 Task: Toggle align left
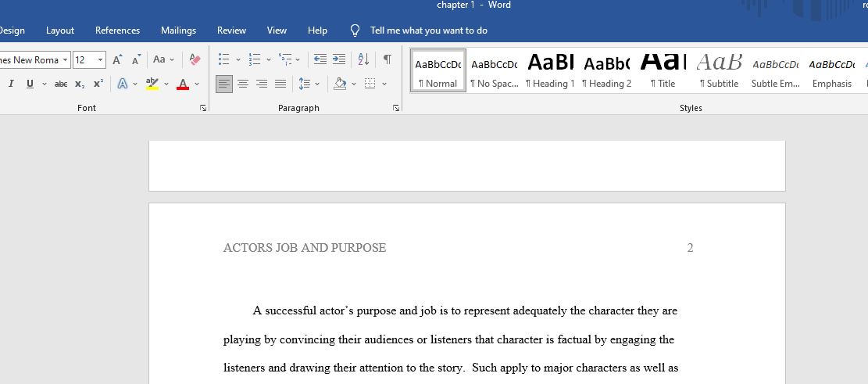coord(224,84)
